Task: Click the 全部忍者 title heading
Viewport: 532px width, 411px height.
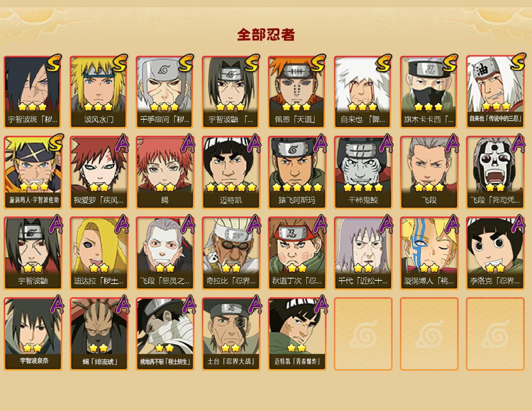Action: click(266, 35)
